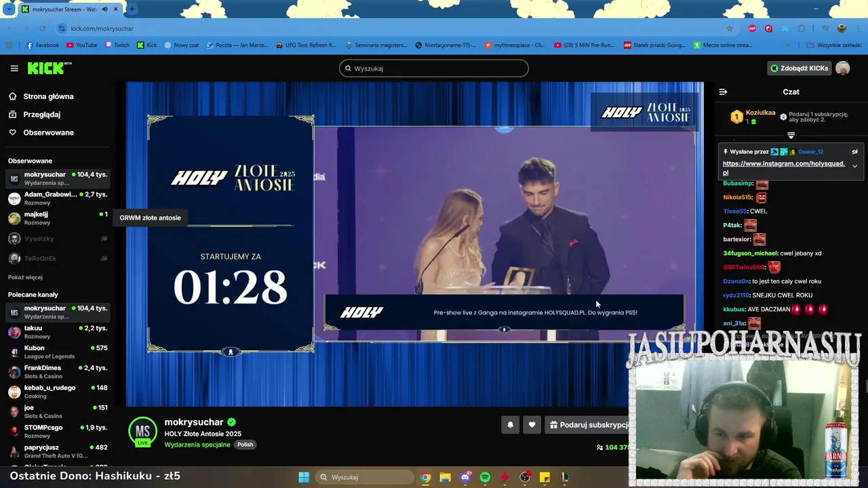The height and width of the screenshot is (488, 868).
Task: Collapse the chat panel with the arrow icon
Action: point(723,91)
